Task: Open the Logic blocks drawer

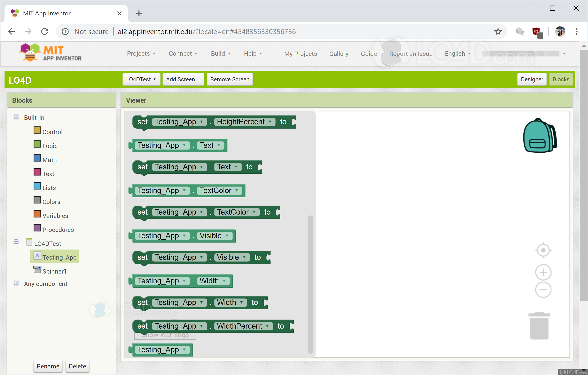Action: coord(50,145)
